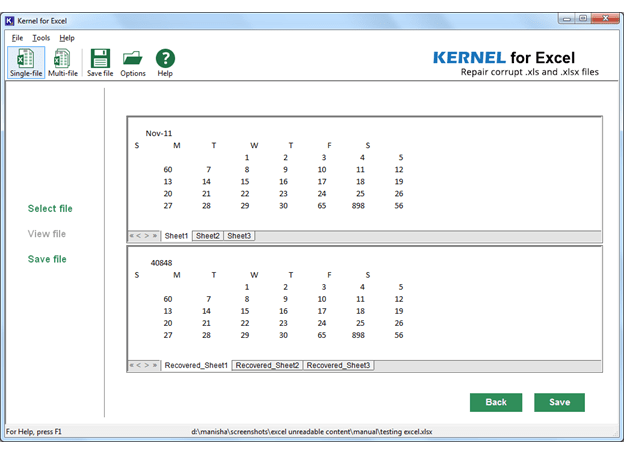The width and height of the screenshot is (624, 454).
Task: Go to previous tab in recovered sheet pane
Action: pos(139,365)
